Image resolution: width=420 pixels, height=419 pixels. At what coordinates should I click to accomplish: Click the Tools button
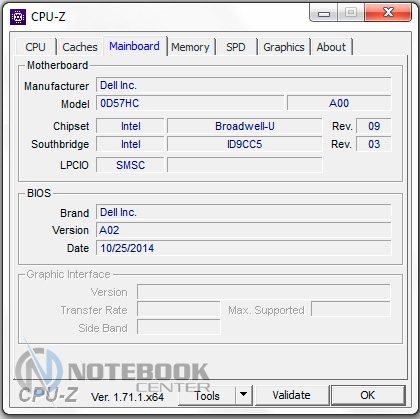coord(207,395)
